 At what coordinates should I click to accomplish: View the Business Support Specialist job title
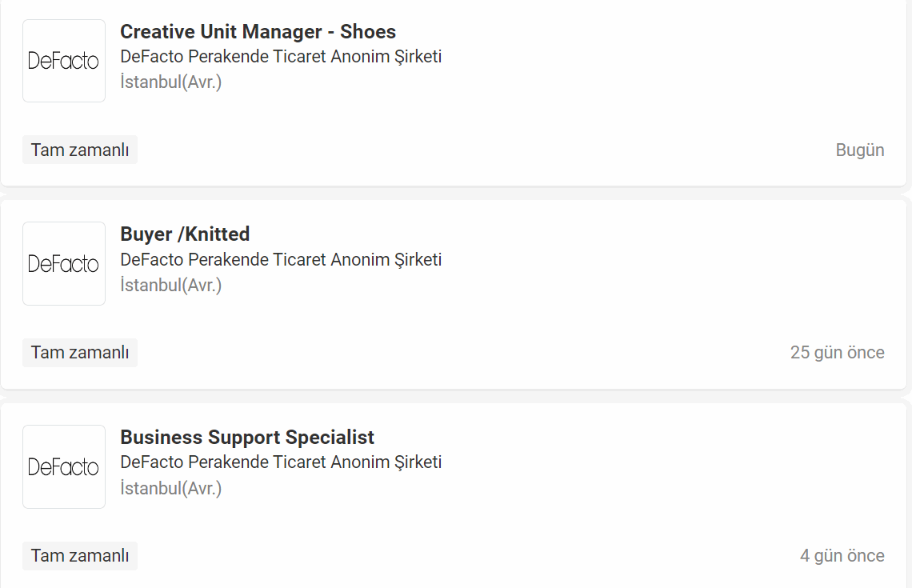pyautogui.click(x=247, y=437)
